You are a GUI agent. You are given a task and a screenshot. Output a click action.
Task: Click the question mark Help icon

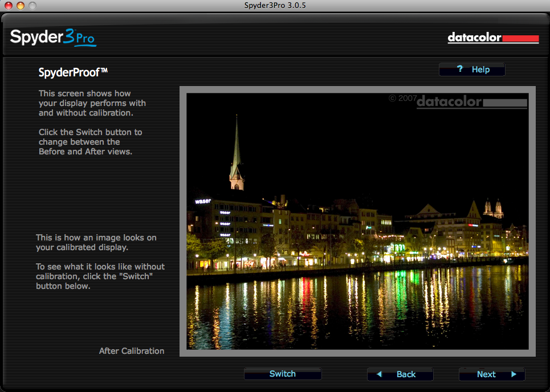[460, 70]
